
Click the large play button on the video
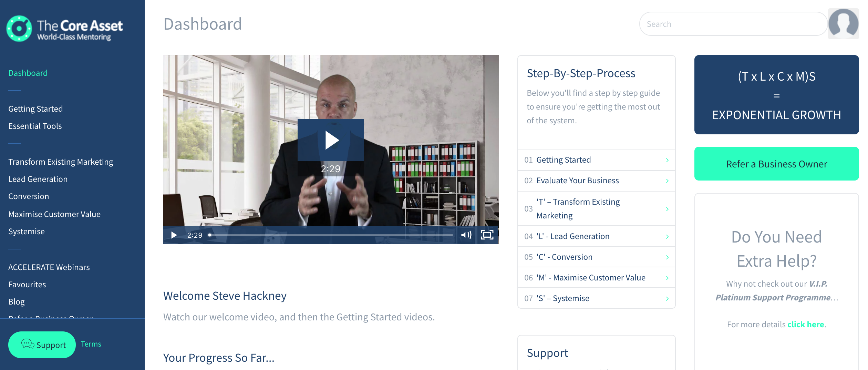tap(331, 140)
